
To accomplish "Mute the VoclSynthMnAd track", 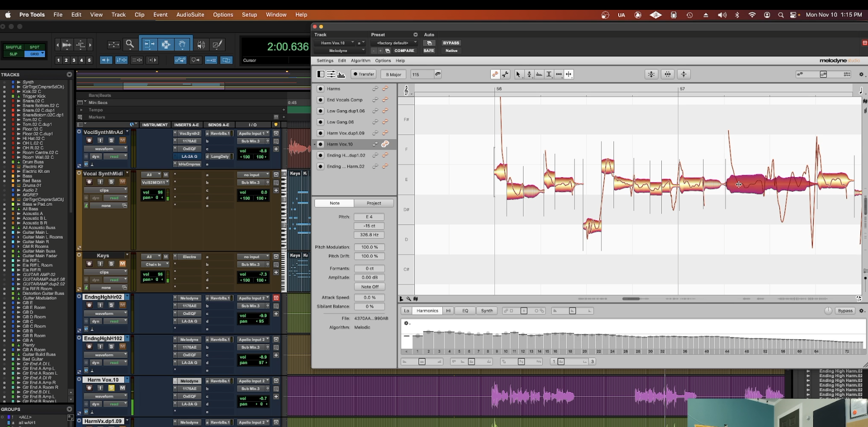I will [122, 140].
